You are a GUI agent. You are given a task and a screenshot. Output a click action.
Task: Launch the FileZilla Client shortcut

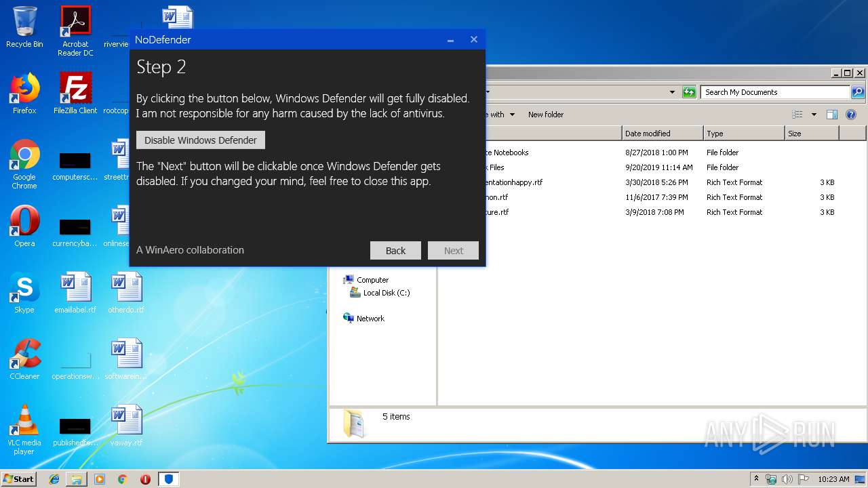click(x=75, y=94)
